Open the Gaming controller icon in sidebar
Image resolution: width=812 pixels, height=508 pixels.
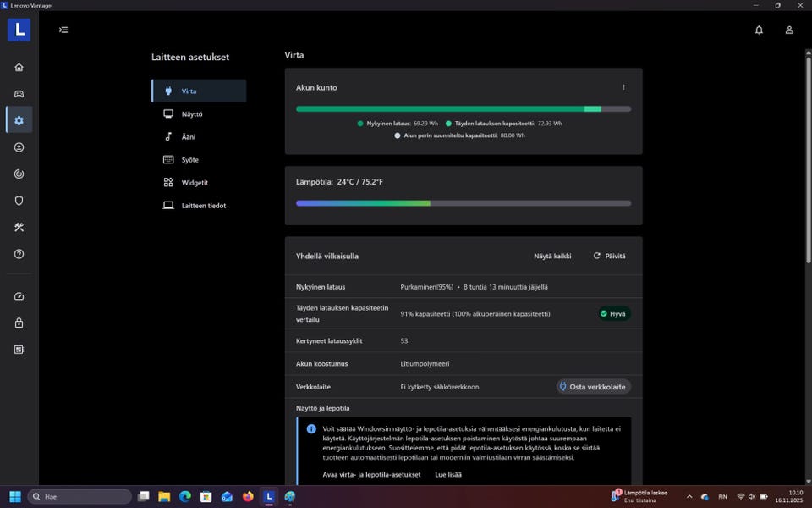click(19, 94)
